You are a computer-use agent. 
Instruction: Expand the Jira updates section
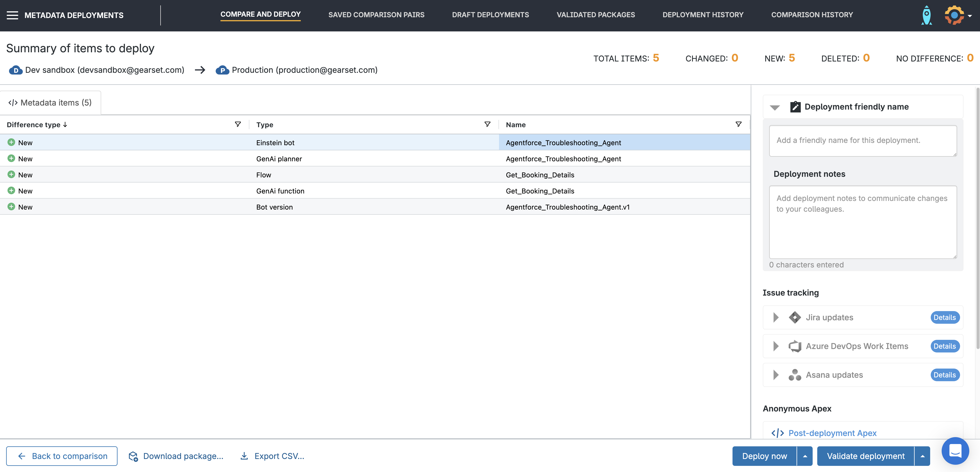pyautogui.click(x=776, y=317)
